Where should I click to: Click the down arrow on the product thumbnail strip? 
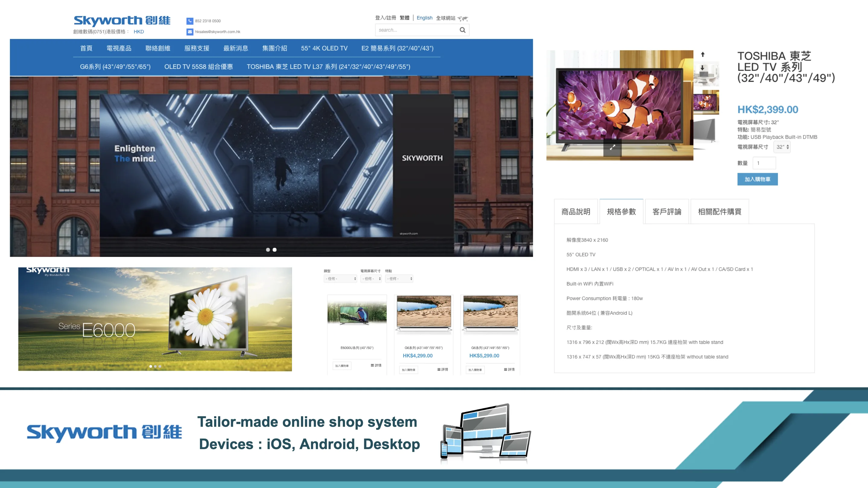click(702, 68)
